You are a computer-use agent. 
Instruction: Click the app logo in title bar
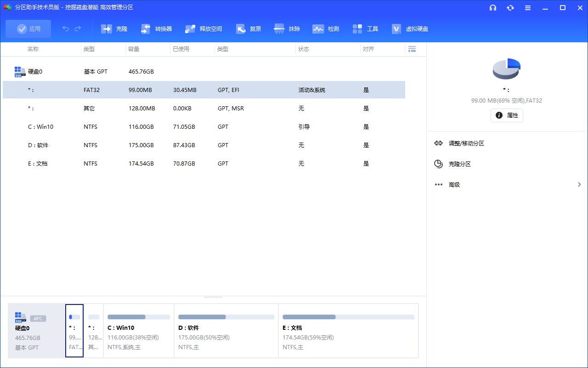point(7,7)
